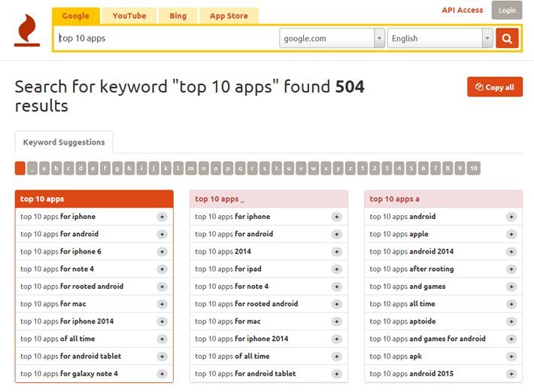Add 'top 10 apps for ipad' with plus icon
The width and height of the screenshot is (534, 392).
[336, 269]
